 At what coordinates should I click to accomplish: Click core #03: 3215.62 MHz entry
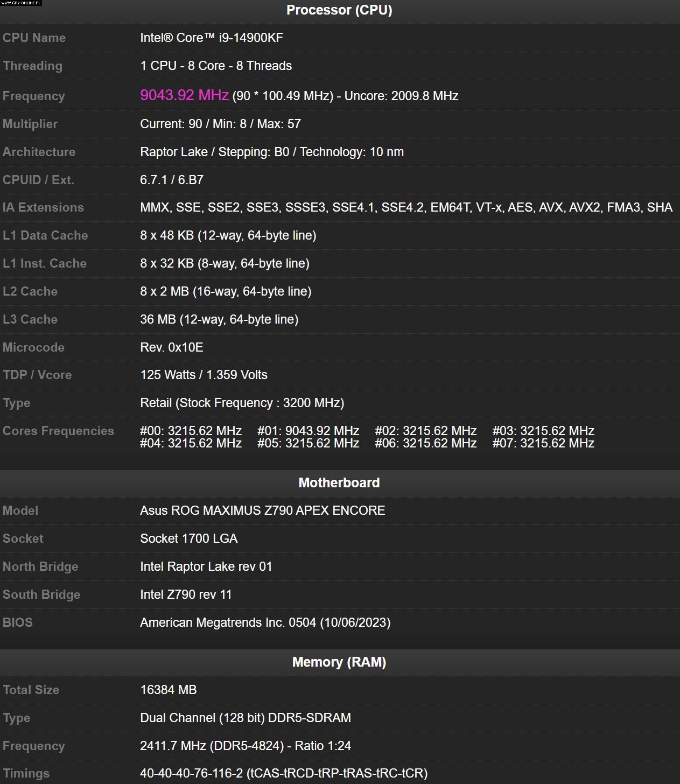(543, 431)
